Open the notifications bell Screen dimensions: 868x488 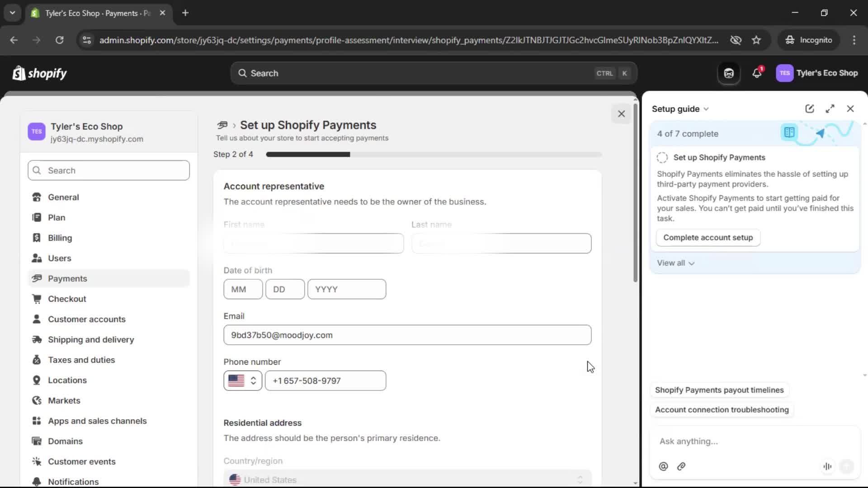tap(757, 73)
